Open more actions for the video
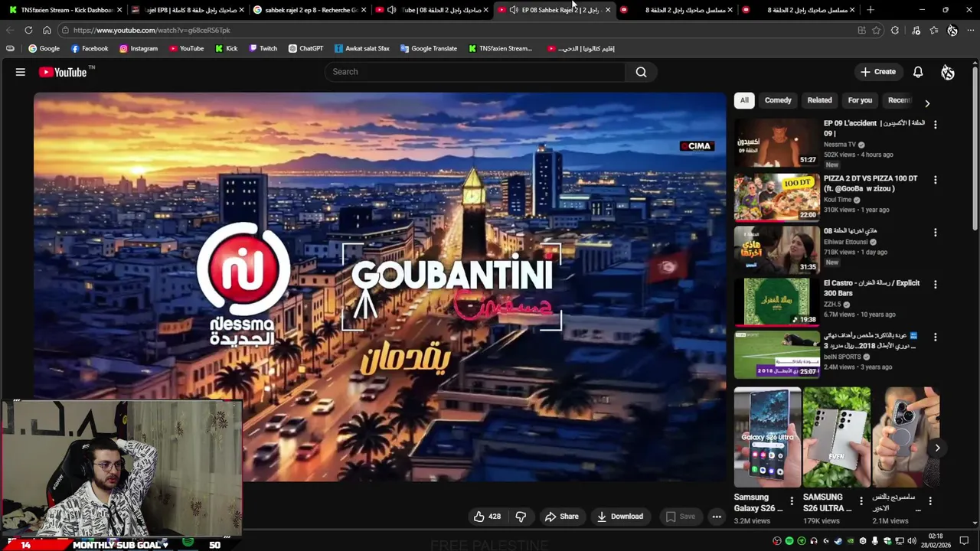The height and width of the screenshot is (551, 980). pos(717,517)
